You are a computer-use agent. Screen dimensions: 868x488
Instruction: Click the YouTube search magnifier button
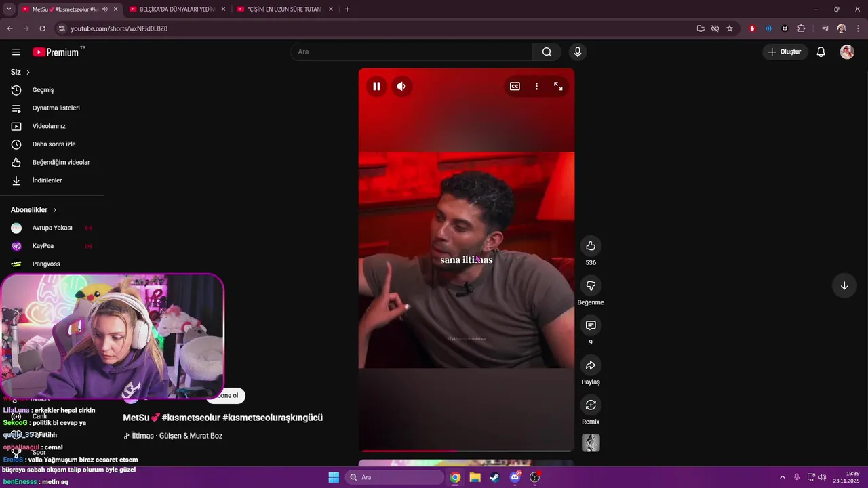(x=547, y=52)
